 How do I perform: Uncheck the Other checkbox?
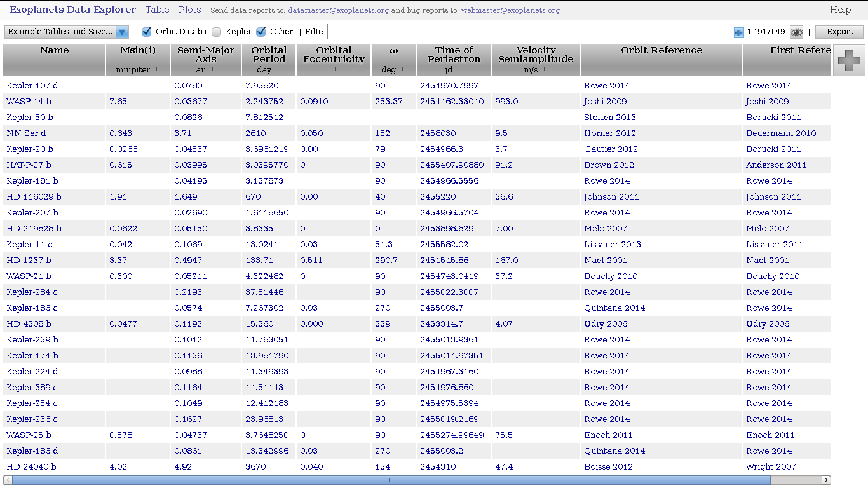pos(261,32)
